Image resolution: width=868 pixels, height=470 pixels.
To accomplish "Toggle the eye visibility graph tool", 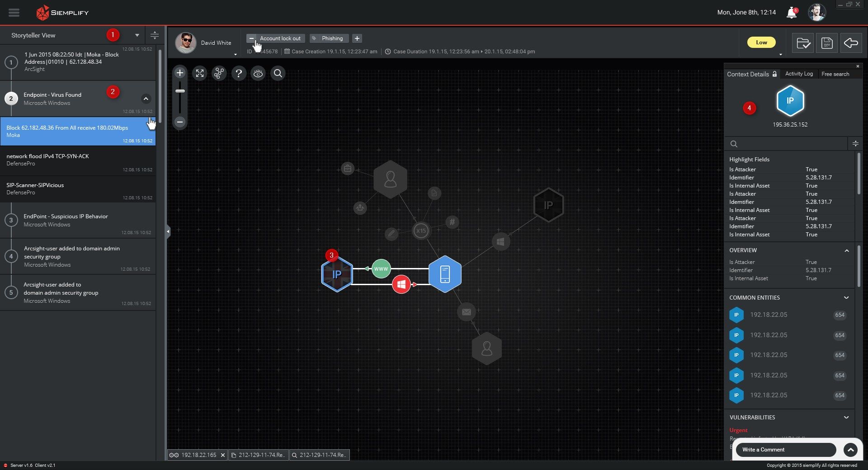I will pos(258,73).
